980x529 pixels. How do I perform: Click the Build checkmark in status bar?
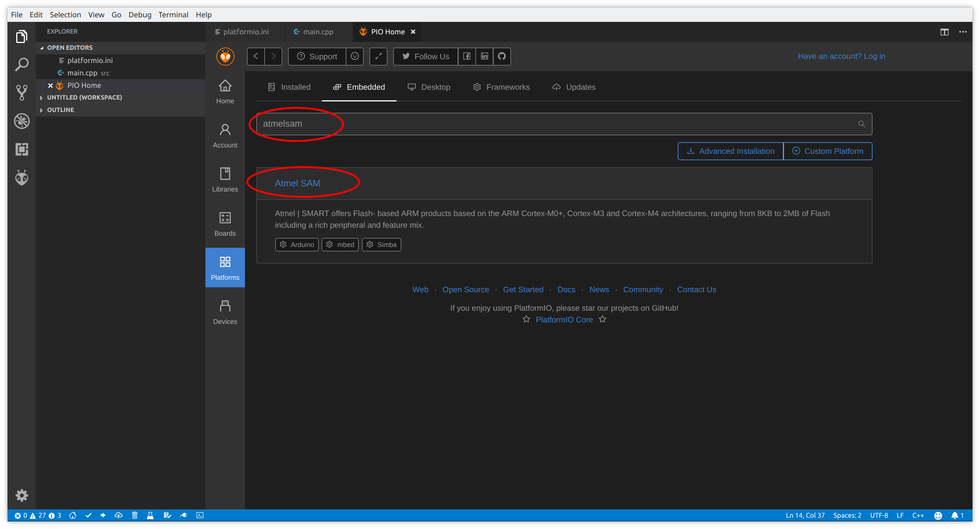click(x=89, y=515)
